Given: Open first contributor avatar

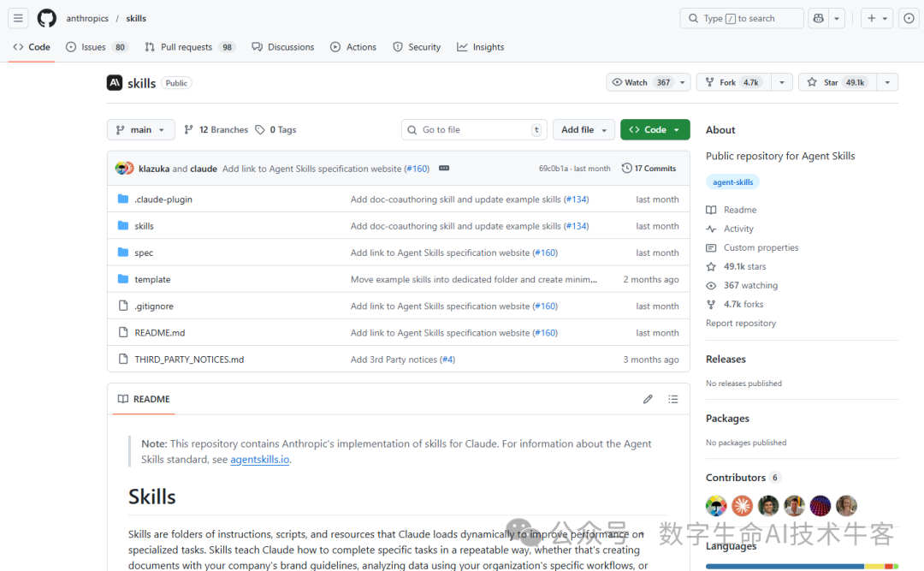Looking at the screenshot, I should tap(716, 506).
